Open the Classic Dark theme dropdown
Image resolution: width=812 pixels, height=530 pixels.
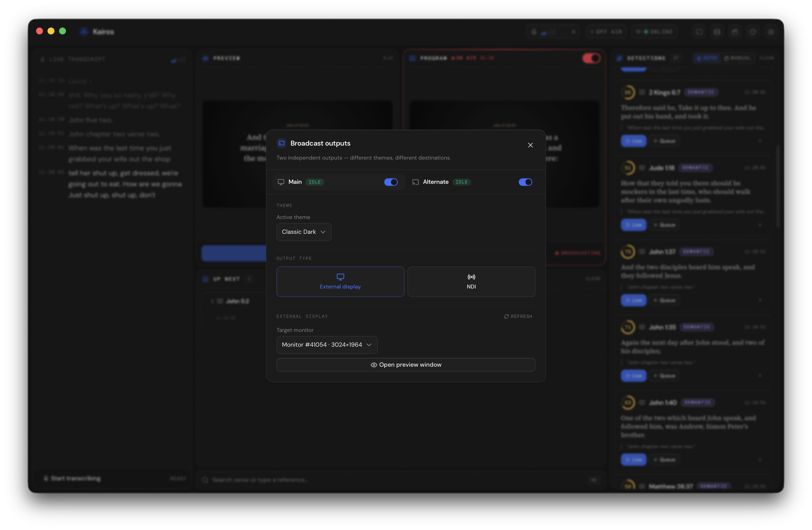[304, 232]
